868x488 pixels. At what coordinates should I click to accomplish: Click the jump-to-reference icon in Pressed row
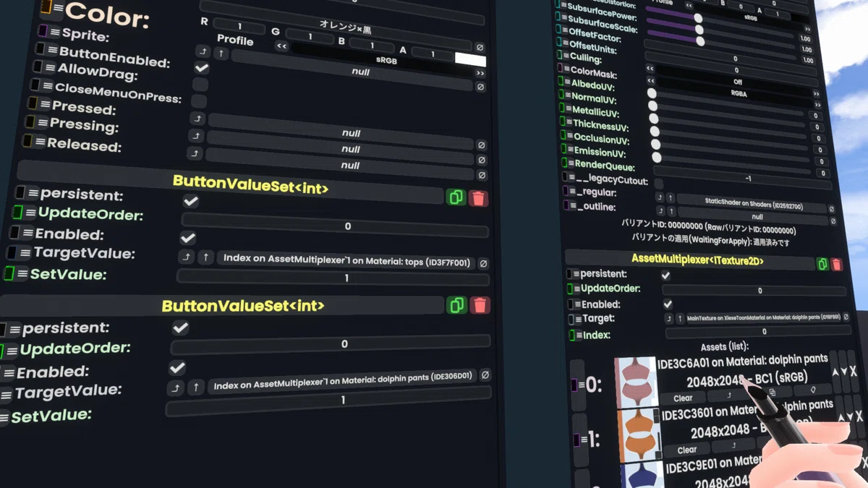(197, 119)
